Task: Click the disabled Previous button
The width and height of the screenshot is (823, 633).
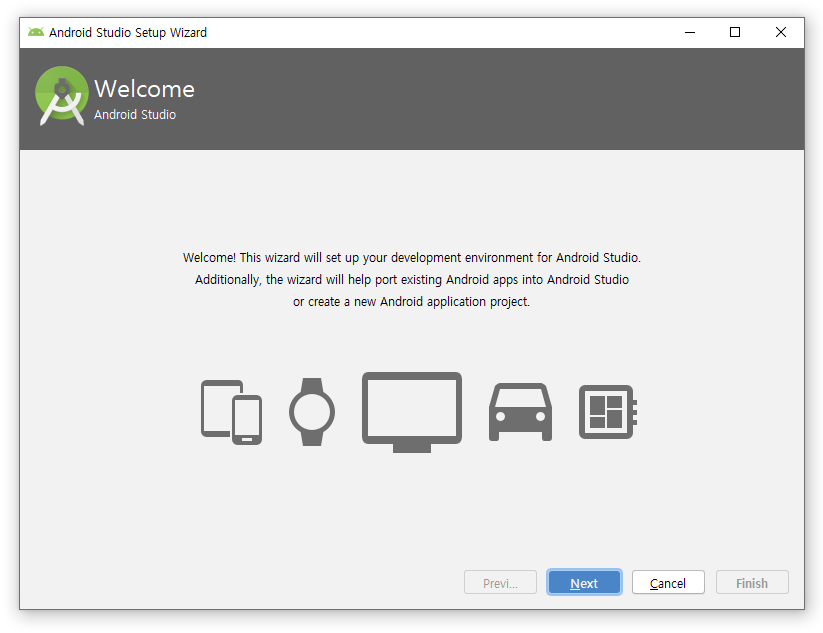Action: (x=500, y=583)
